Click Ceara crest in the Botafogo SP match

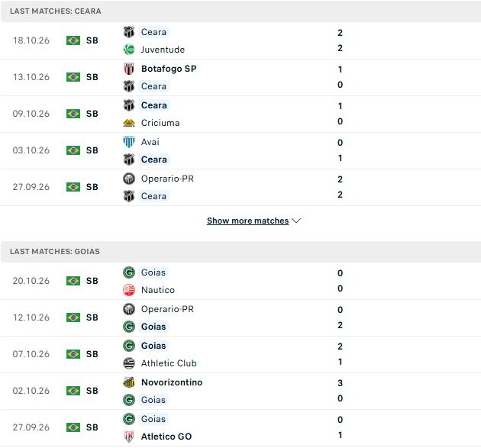click(x=129, y=86)
